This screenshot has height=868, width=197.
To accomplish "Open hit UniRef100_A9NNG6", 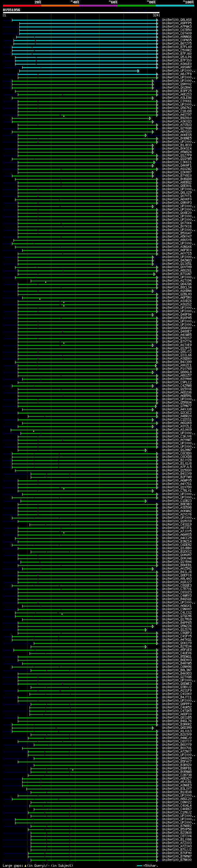I will (x=177, y=37).
